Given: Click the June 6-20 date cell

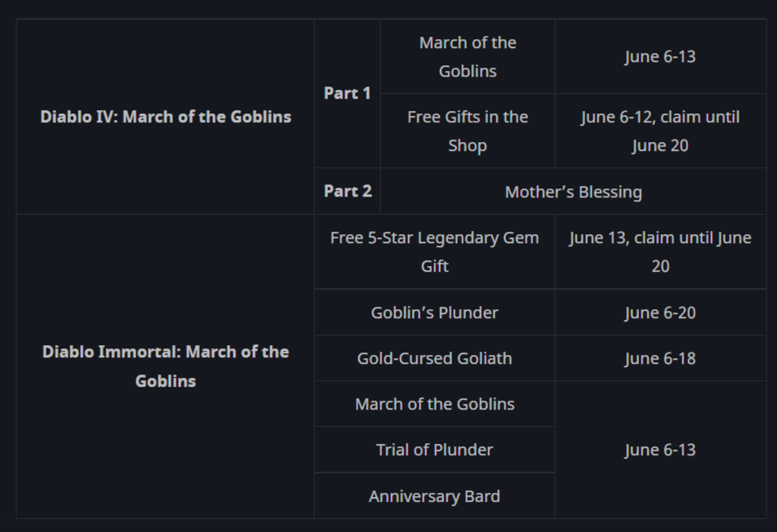Looking at the screenshot, I should (x=660, y=313).
